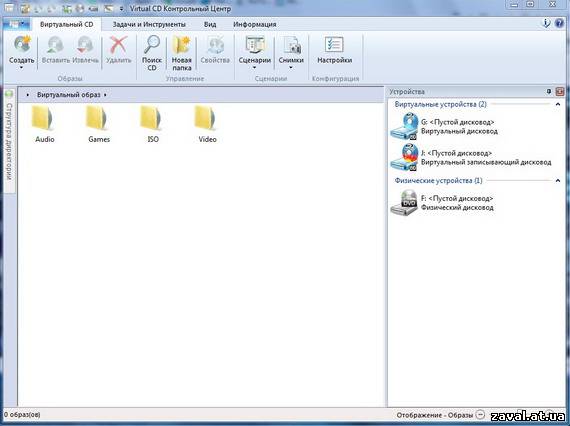
Task: Collapse Виртуальные устройства group
Action: point(558,104)
